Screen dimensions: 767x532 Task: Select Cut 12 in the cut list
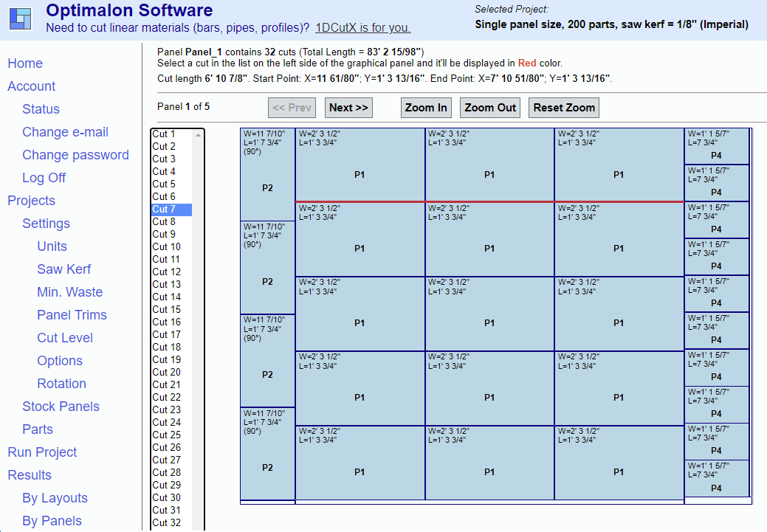(x=166, y=272)
